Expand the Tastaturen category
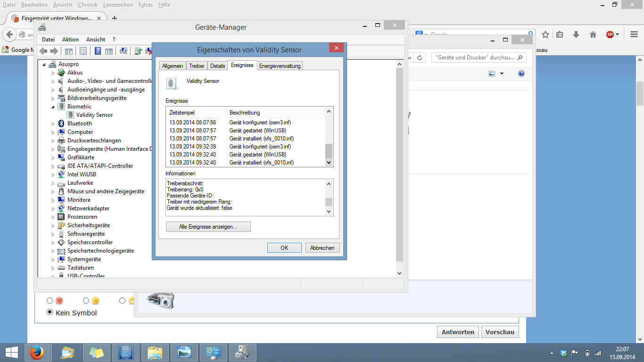The width and height of the screenshot is (644, 362). pos(53,268)
